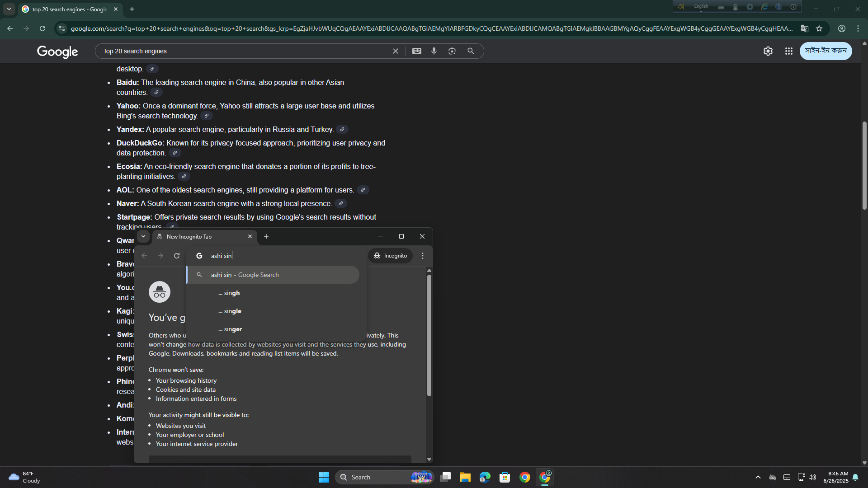Choose the 'ashi sin - Google Search' suggestion

coord(273,275)
